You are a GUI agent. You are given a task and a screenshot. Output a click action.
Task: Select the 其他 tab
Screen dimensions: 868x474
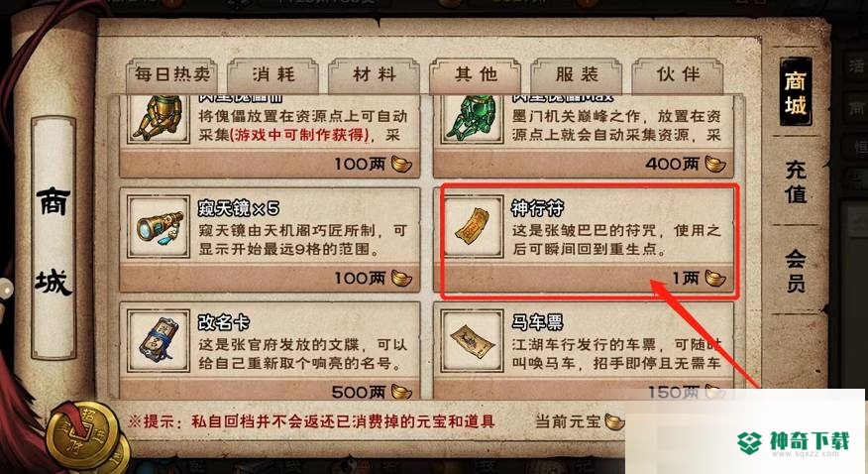coord(476,74)
